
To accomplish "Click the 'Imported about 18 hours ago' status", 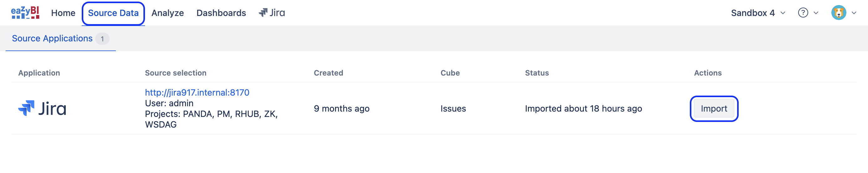I will (x=583, y=108).
